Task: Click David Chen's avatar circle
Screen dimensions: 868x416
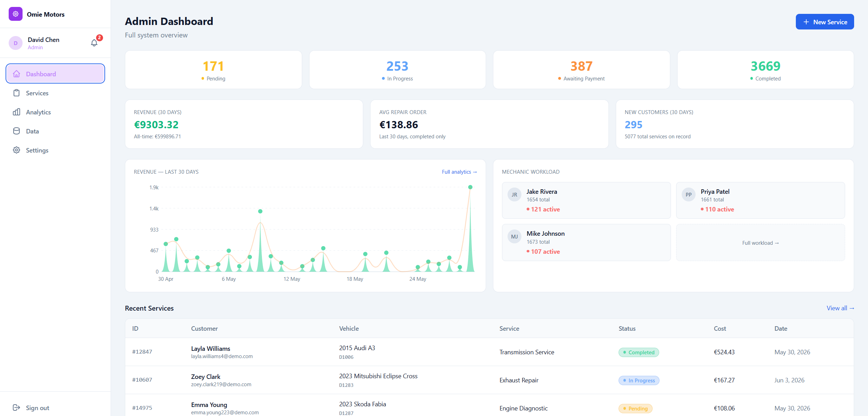Action: point(16,43)
